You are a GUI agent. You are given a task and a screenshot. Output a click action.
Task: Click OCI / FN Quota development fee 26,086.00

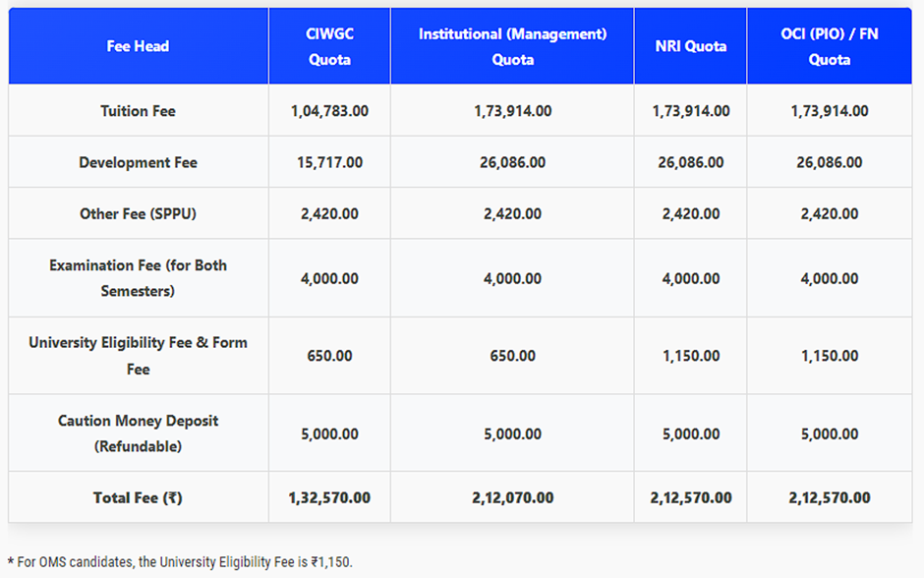(829, 162)
